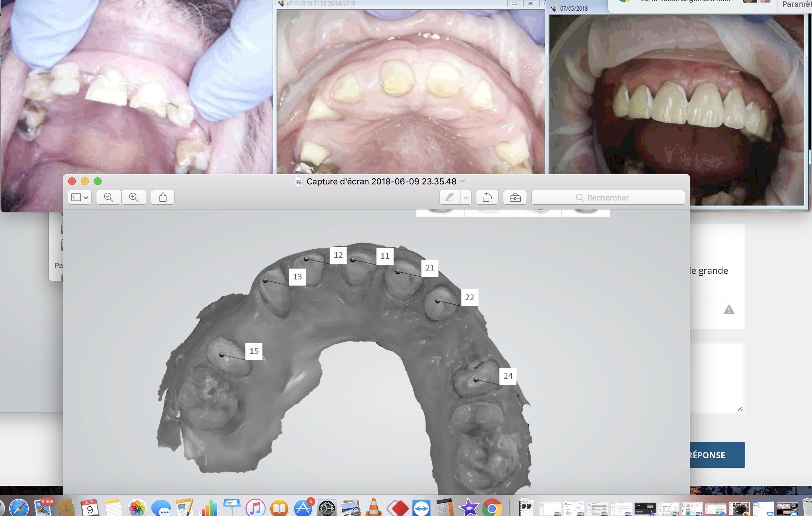
Task: Launch TeamViewer from the dock
Action: 421,508
